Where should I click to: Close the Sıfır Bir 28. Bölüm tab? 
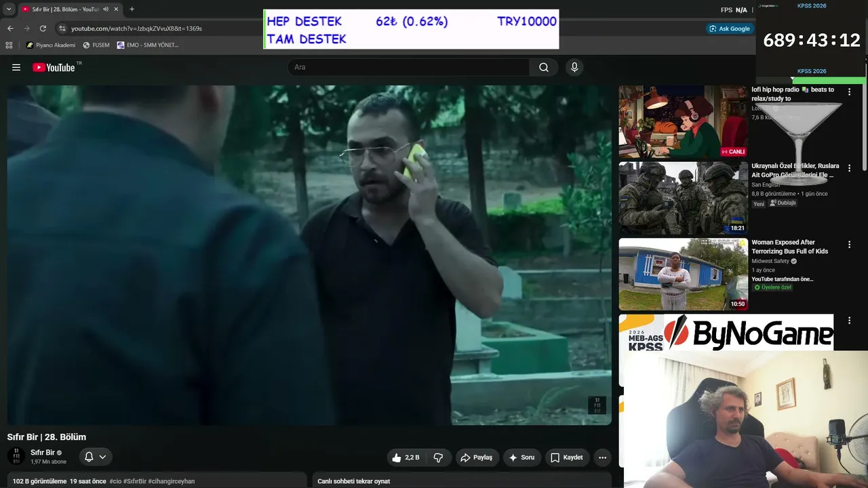point(116,9)
